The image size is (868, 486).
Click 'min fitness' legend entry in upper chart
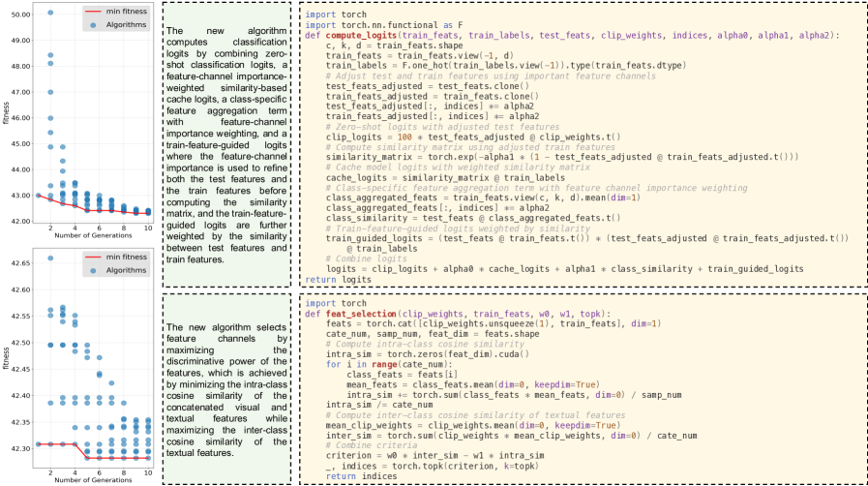coord(116,11)
